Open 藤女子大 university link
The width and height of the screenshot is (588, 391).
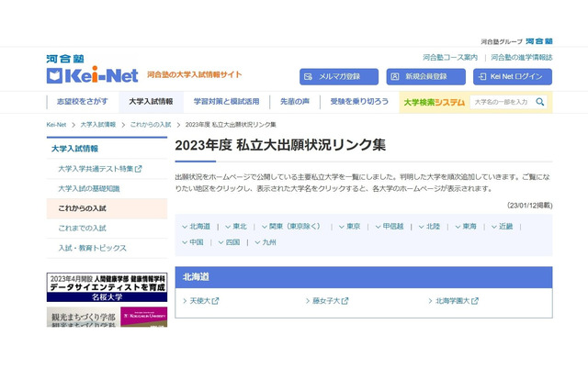(x=326, y=301)
